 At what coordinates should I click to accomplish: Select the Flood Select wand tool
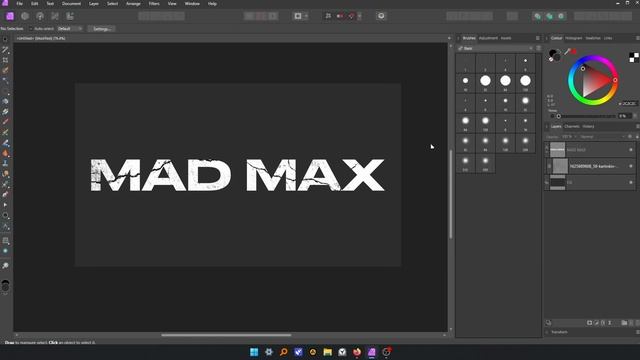pos(5,80)
